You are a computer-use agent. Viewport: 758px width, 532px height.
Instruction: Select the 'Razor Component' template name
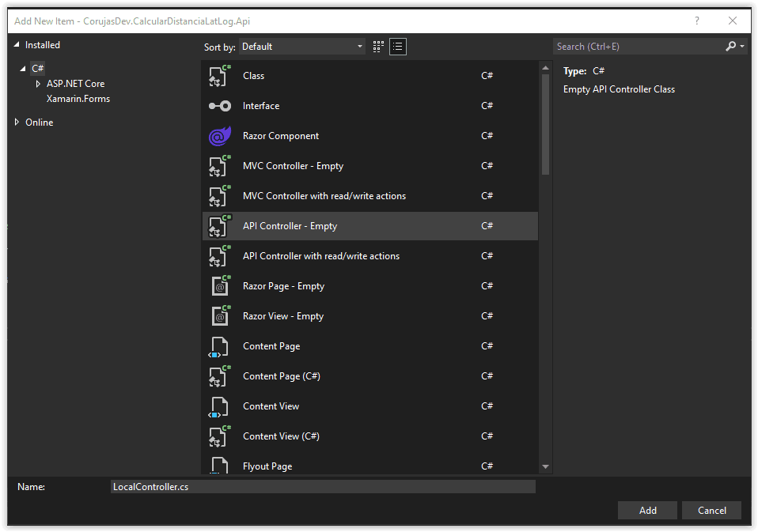281,136
